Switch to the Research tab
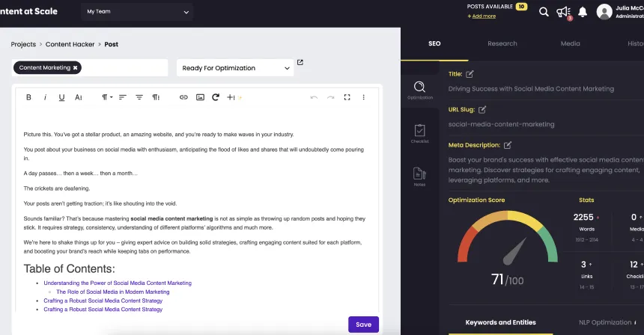Viewport: 644px width, 335px height. click(x=502, y=43)
